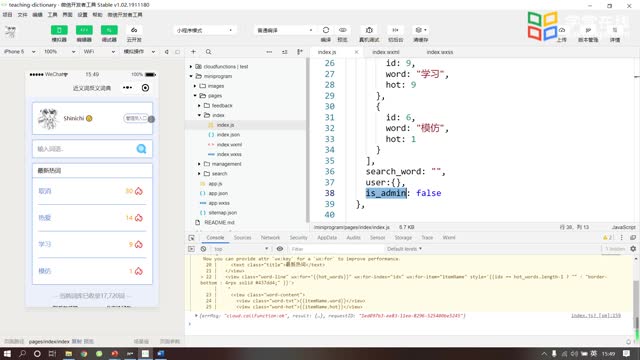The height and width of the screenshot is (360, 640).
Task: Expand the cloudfunctions | test folder
Action: pos(191,67)
